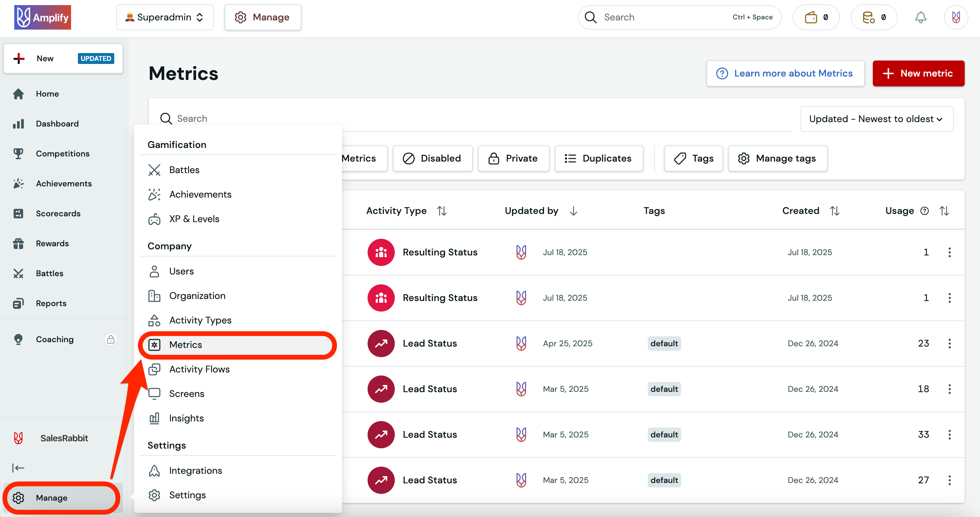Open the Tags filter dropdown

693,158
